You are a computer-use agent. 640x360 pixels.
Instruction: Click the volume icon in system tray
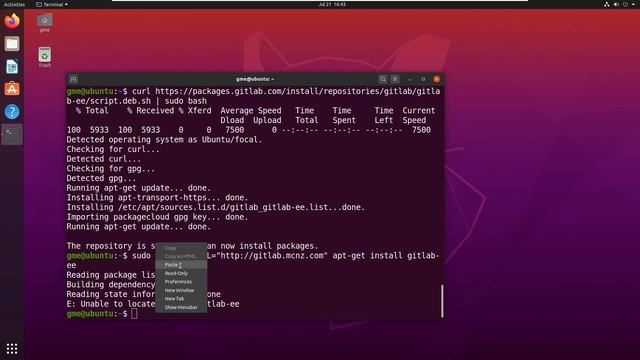(x=616, y=4)
